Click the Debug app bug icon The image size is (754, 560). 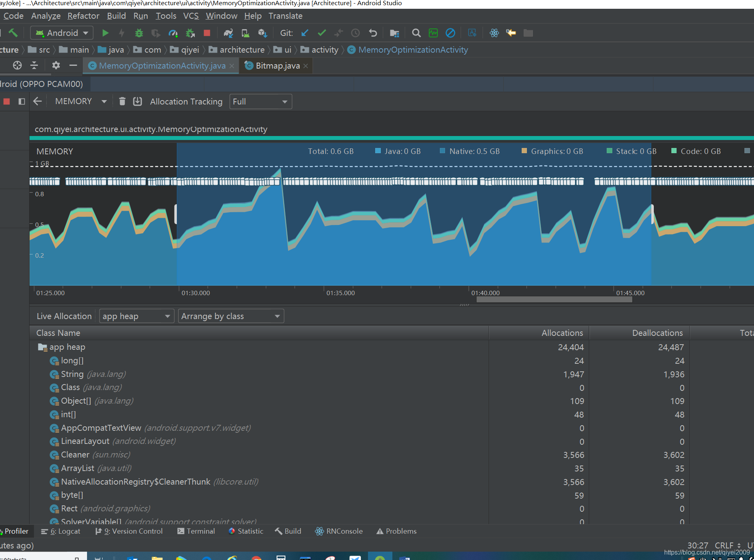click(x=139, y=33)
